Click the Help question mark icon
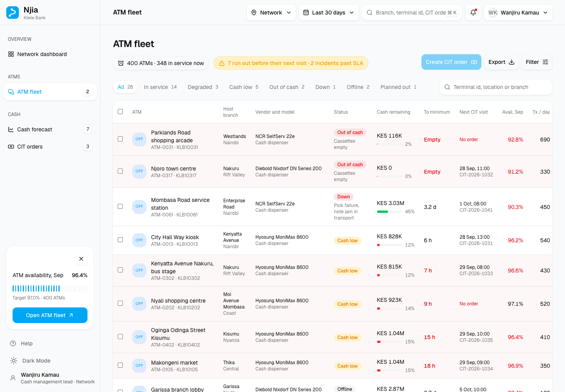This screenshot has height=392, width=565. (13, 343)
